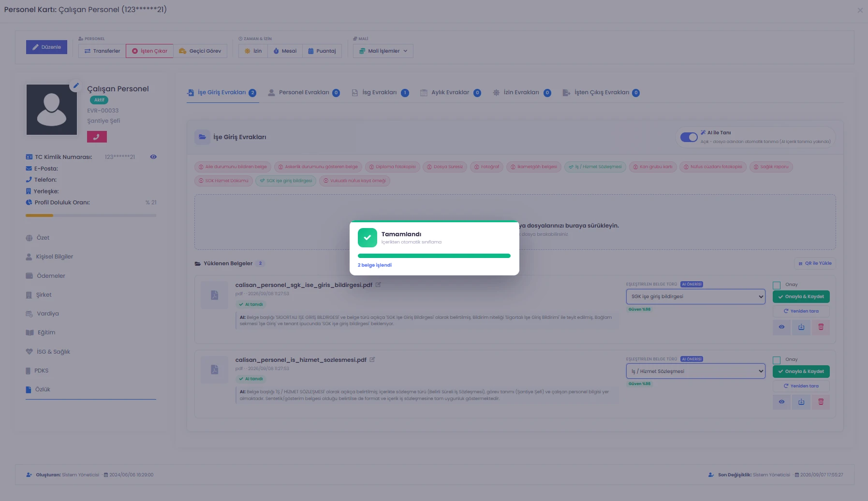Image resolution: width=868 pixels, height=501 pixels.
Task: Click the green checkmark icon in the Tamamlandı popup
Action: (368, 238)
